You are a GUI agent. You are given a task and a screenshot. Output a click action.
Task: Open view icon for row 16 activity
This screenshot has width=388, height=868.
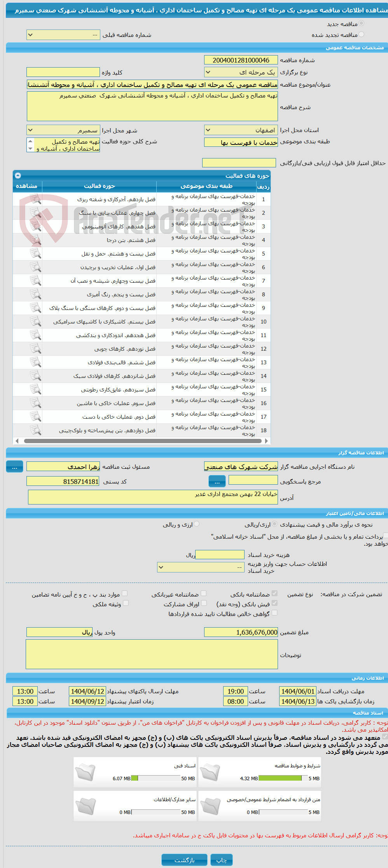coord(35,403)
